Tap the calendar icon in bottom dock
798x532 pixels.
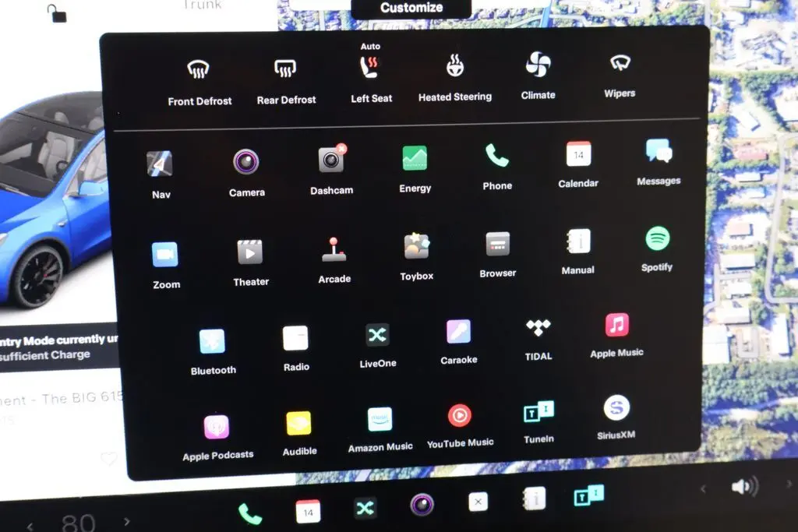[x=308, y=511]
